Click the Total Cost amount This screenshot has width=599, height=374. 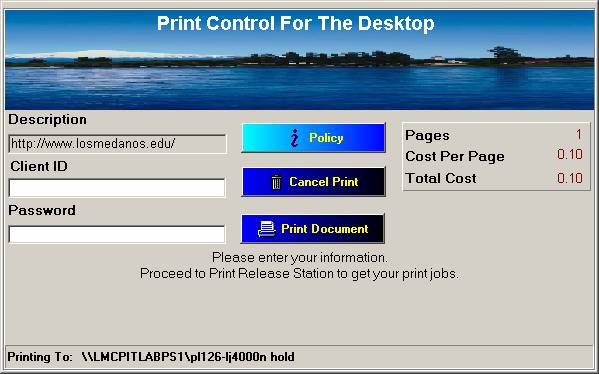click(x=570, y=178)
